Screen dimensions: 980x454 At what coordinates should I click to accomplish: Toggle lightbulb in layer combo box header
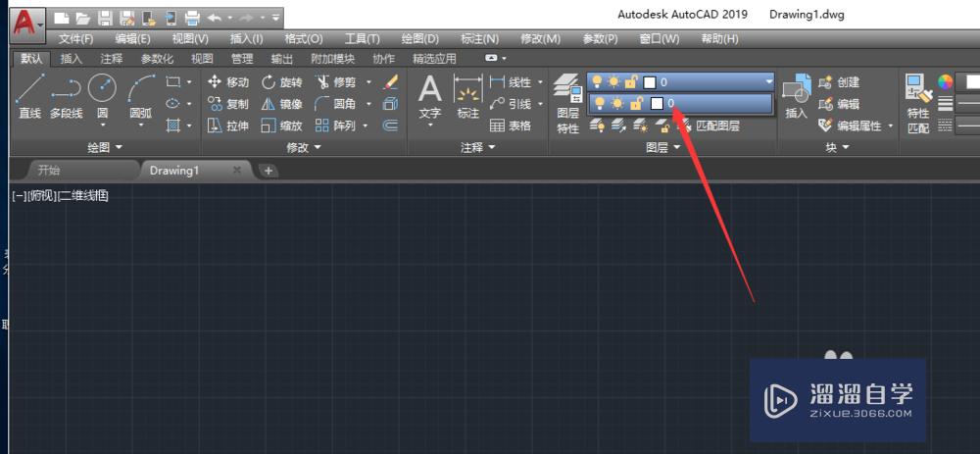click(x=598, y=81)
